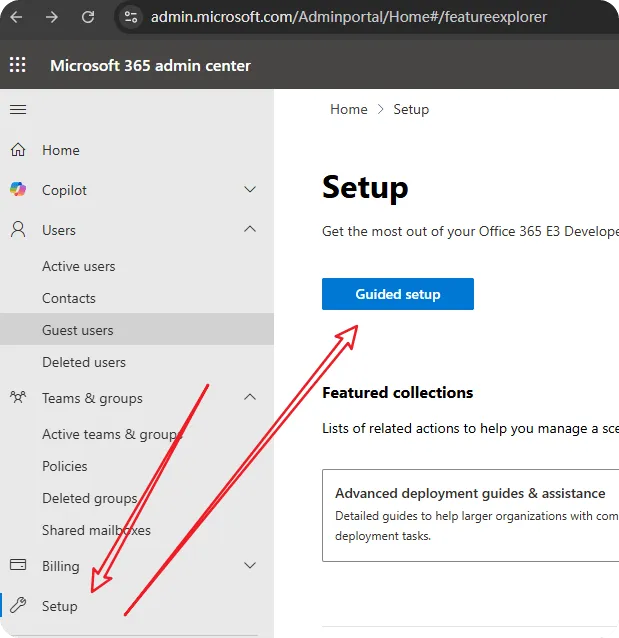This screenshot has height=638, width=619.
Task: Click the Users person icon
Action: [x=18, y=229]
